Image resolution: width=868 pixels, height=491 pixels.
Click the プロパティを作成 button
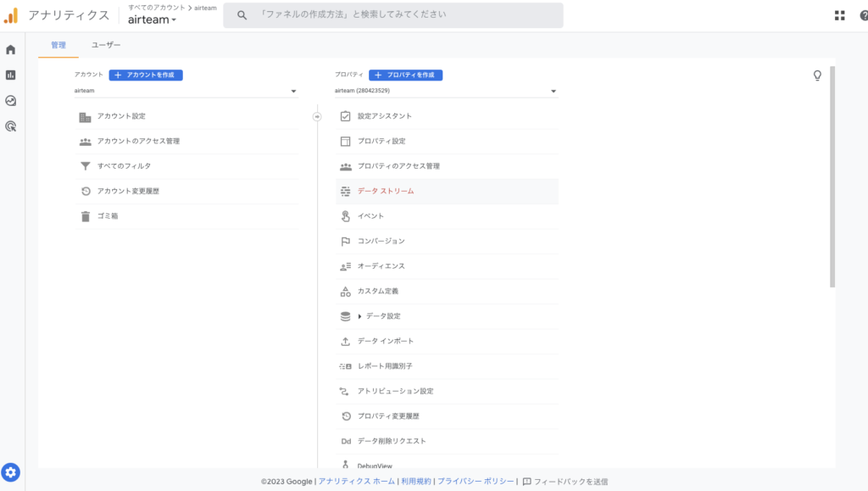tap(405, 75)
